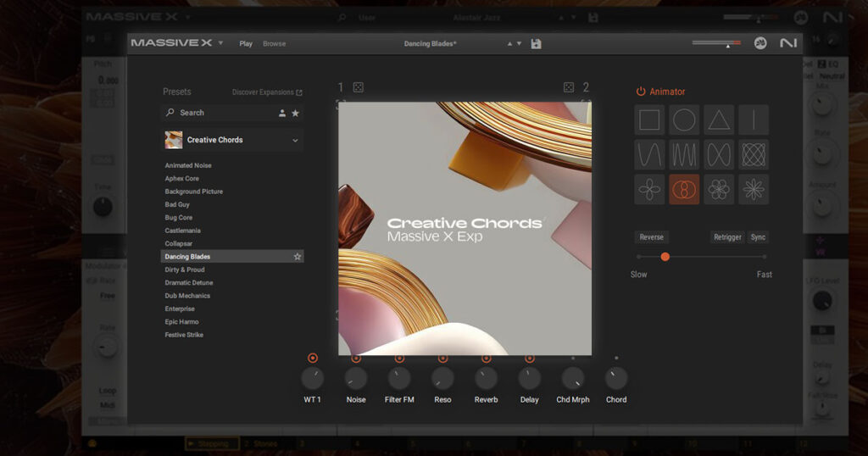Click the Delay knob
This screenshot has width=868, height=456.
[x=529, y=379]
